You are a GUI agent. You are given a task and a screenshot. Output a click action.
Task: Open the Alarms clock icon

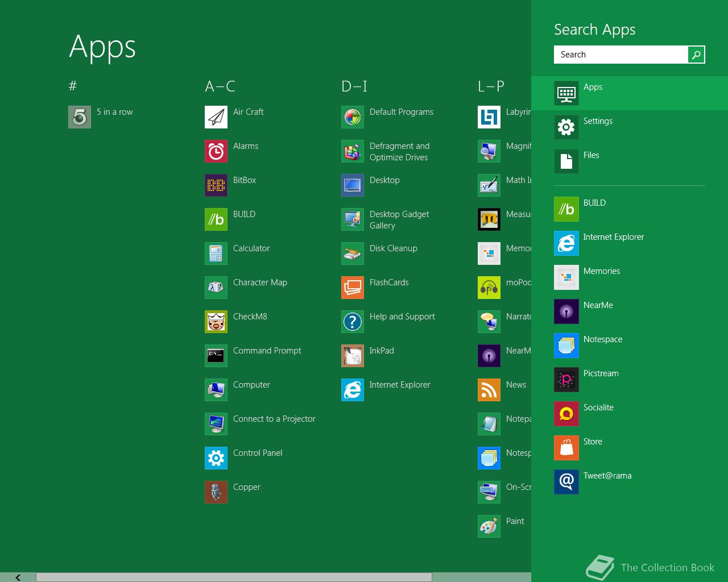coord(216,151)
